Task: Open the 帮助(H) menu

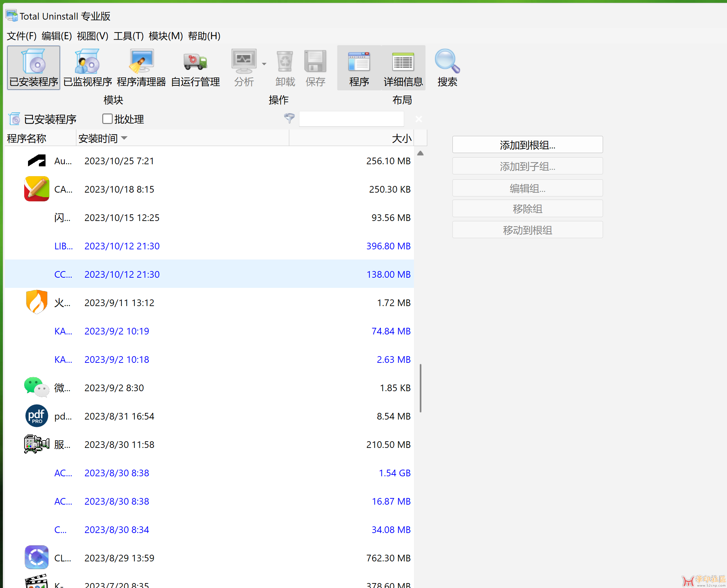Action: pos(204,36)
